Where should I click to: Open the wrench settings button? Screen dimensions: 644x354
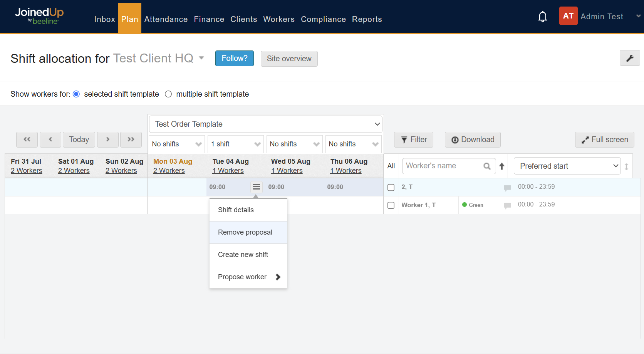[630, 58]
